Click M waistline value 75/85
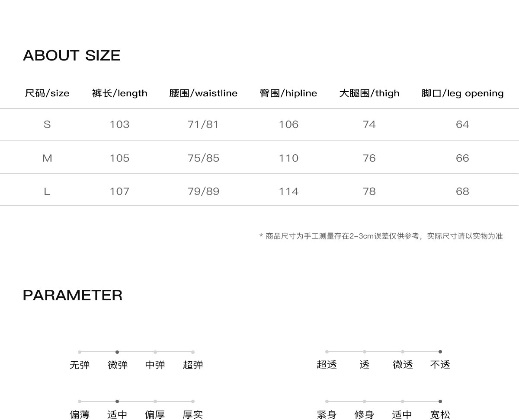Screen dimensions: 519x420 point(203,158)
